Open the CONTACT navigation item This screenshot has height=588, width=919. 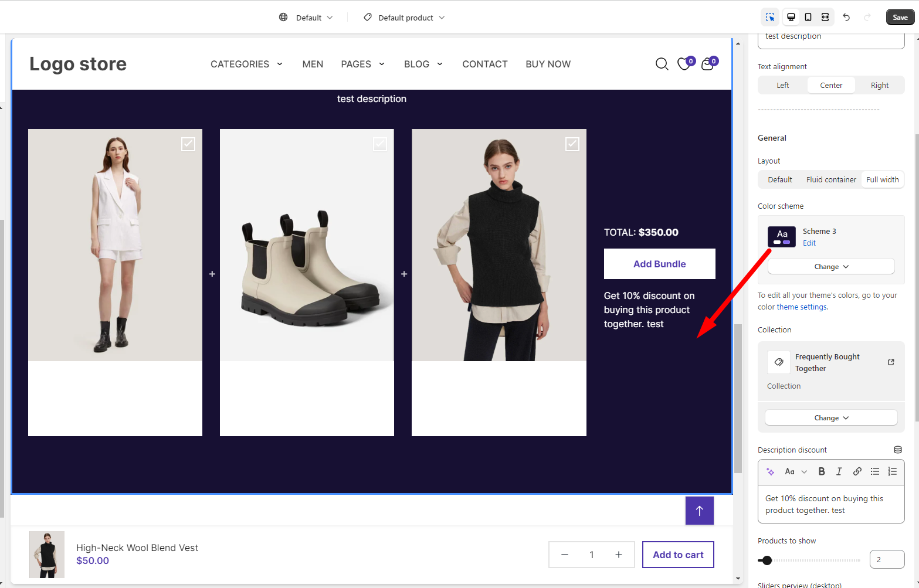[485, 64]
